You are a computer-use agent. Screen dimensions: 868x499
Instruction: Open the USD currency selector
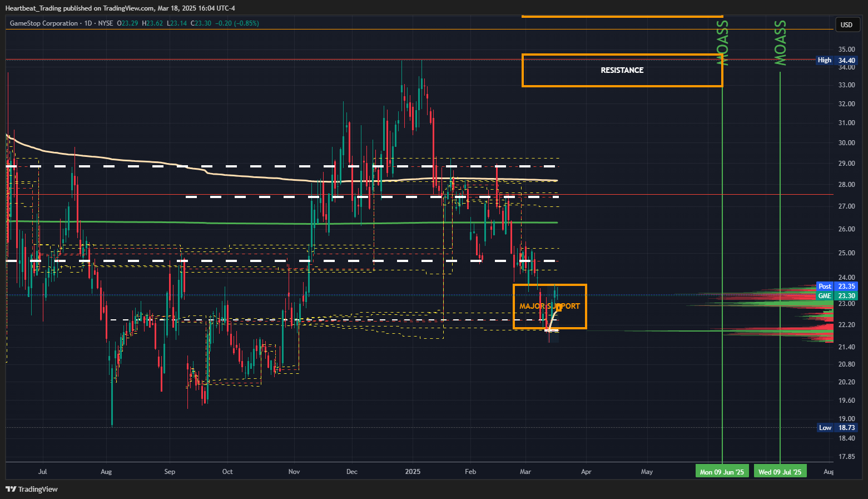846,24
